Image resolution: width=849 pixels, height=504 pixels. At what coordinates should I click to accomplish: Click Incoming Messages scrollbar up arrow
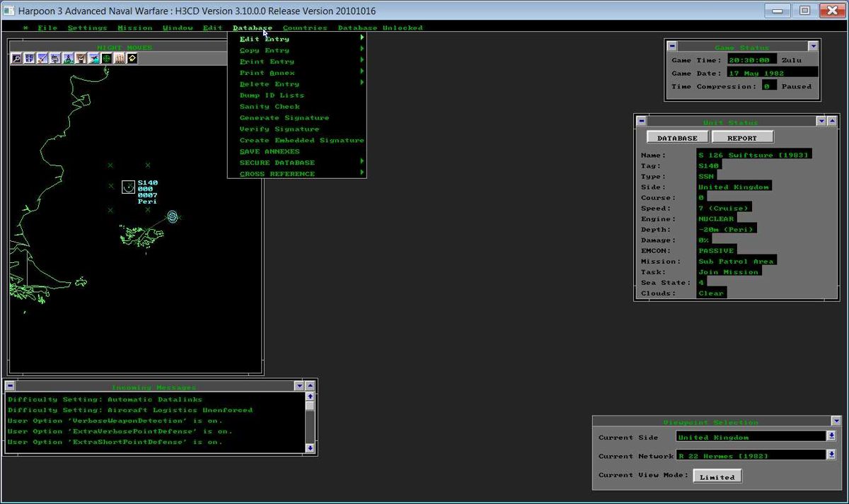(x=310, y=397)
